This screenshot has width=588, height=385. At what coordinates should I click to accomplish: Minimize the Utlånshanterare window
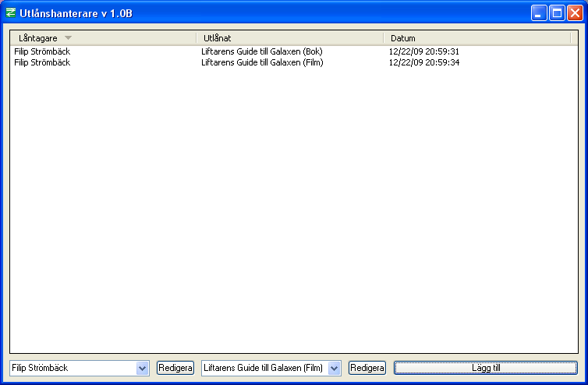click(x=540, y=12)
